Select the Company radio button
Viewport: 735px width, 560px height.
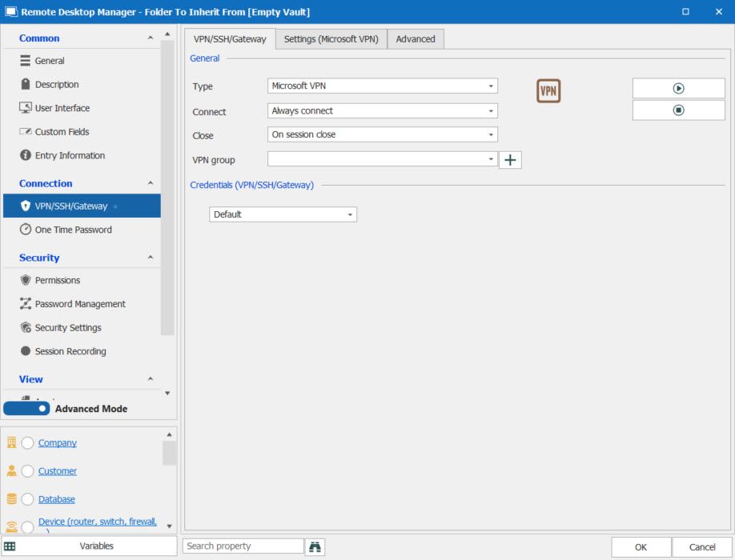(x=27, y=443)
